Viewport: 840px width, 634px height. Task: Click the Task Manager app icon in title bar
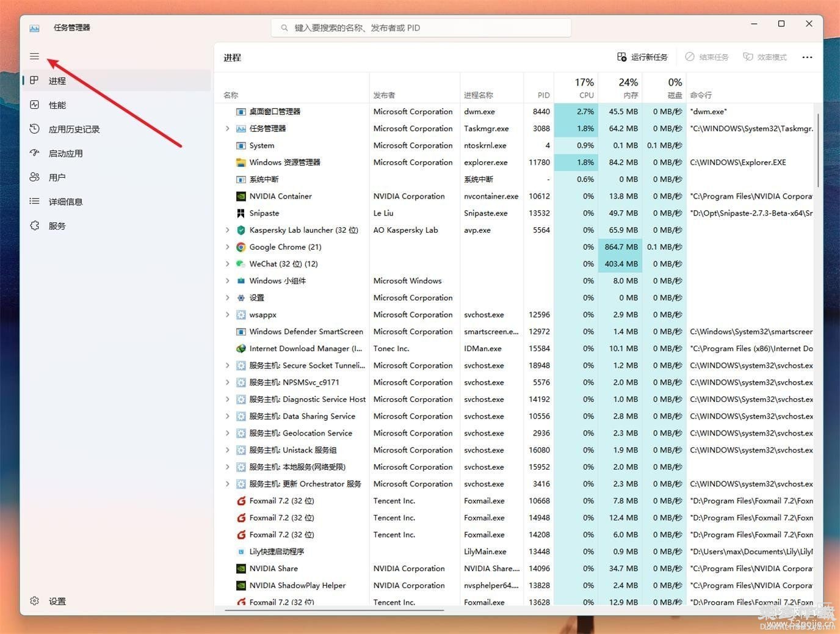pos(35,28)
